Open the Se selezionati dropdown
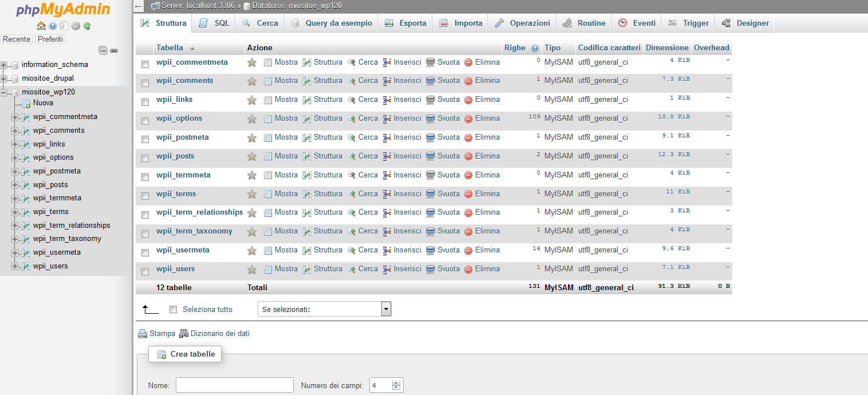868x395 pixels. (325, 309)
